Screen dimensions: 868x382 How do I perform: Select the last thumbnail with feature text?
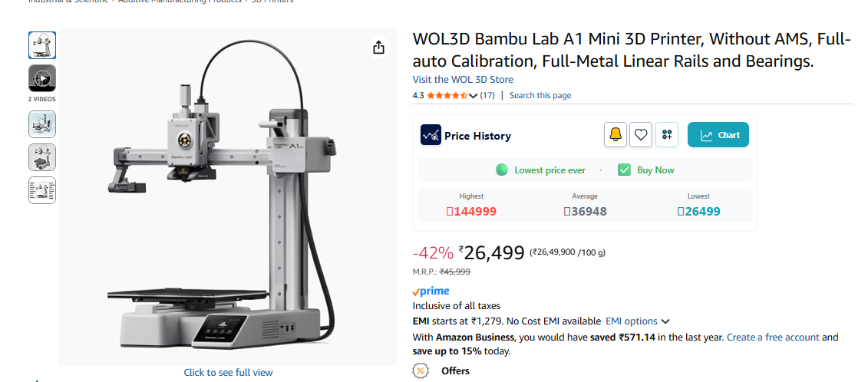pos(42,190)
